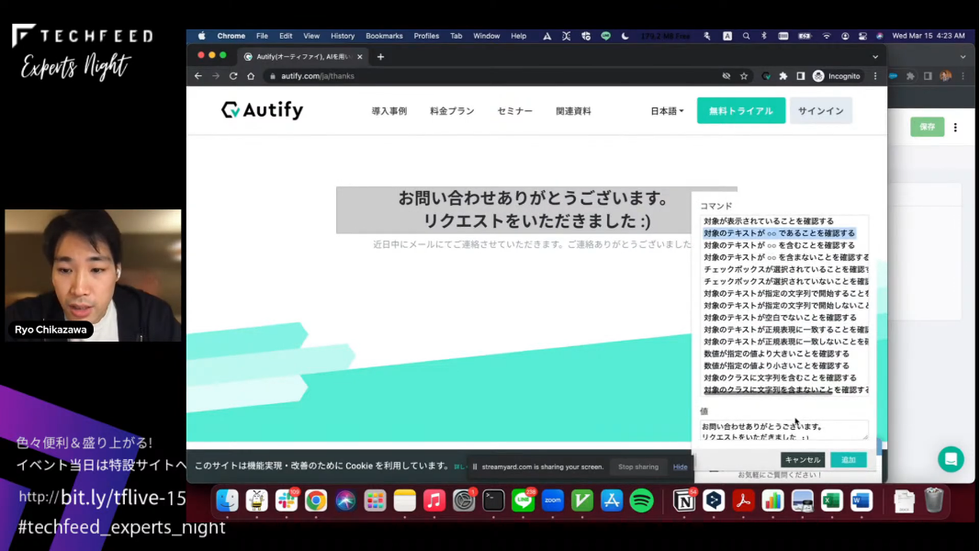Viewport: 980px width, 551px height.
Task: Go back using the browser back arrow
Action: (x=198, y=76)
